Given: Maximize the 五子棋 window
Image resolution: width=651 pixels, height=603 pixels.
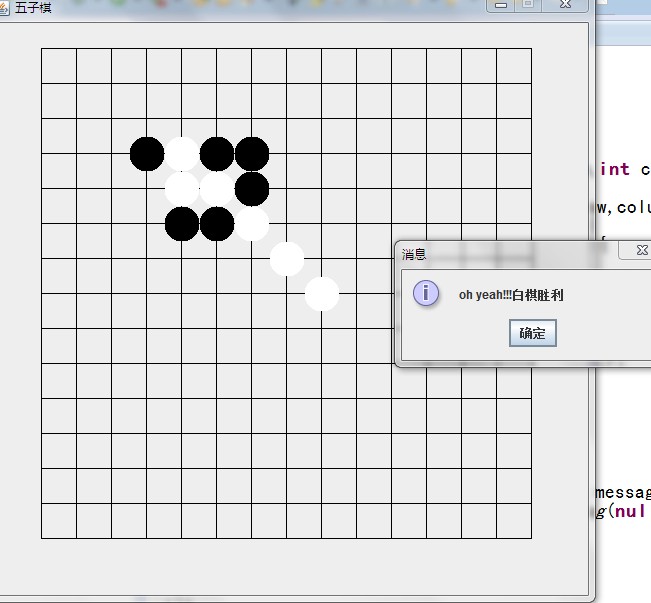Looking at the screenshot, I should pos(528,5).
